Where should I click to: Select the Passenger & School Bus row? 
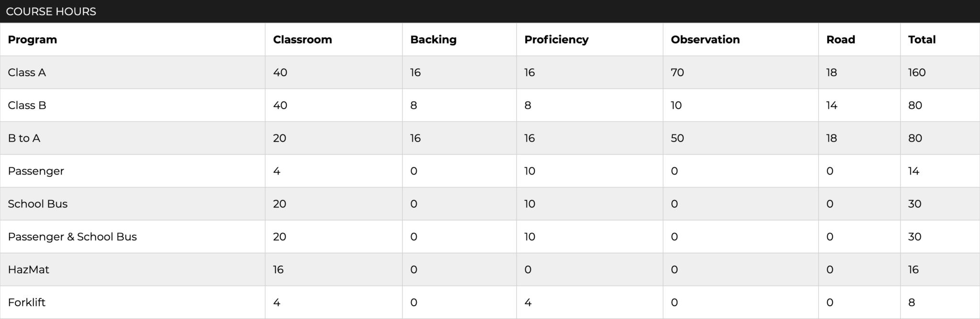(490, 237)
